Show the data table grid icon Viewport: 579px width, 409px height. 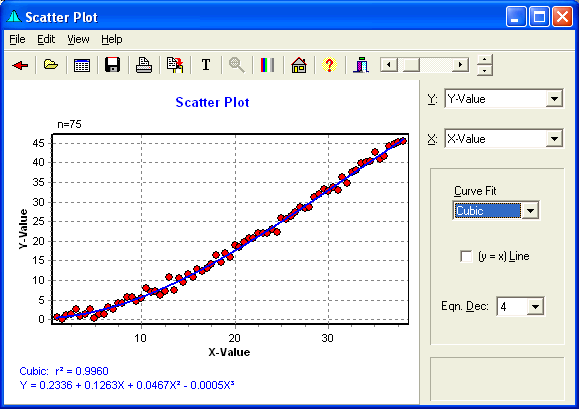click(x=82, y=65)
